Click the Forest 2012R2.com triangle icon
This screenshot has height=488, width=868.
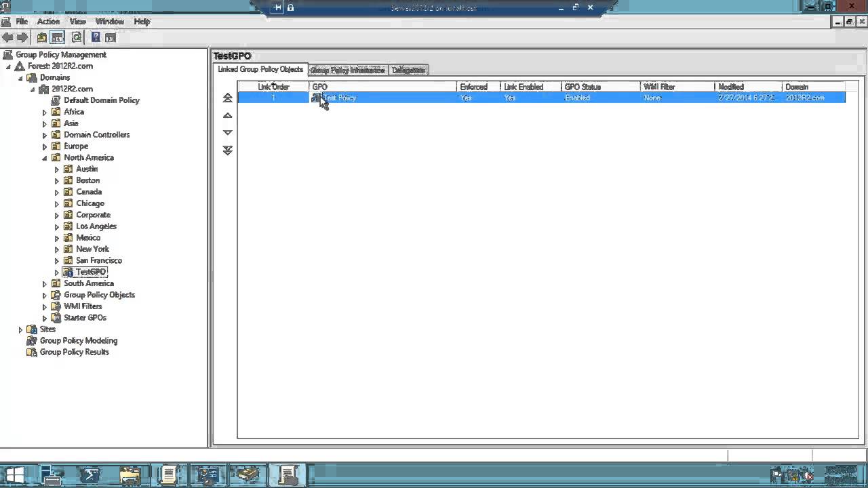point(20,66)
